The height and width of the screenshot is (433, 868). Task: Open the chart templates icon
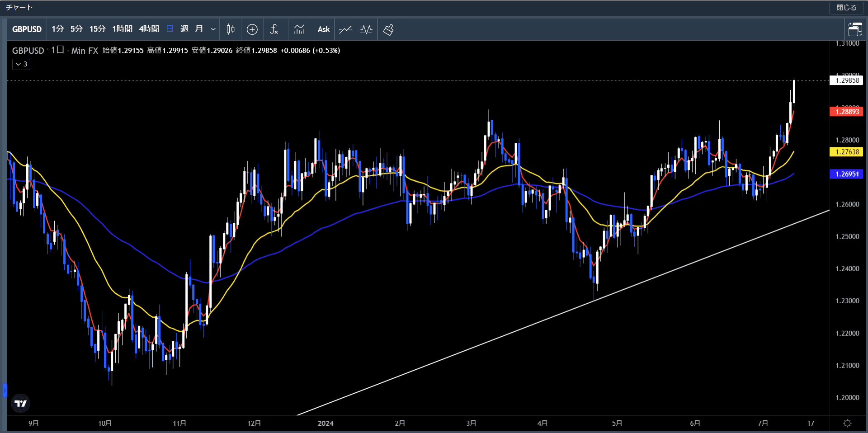click(299, 29)
